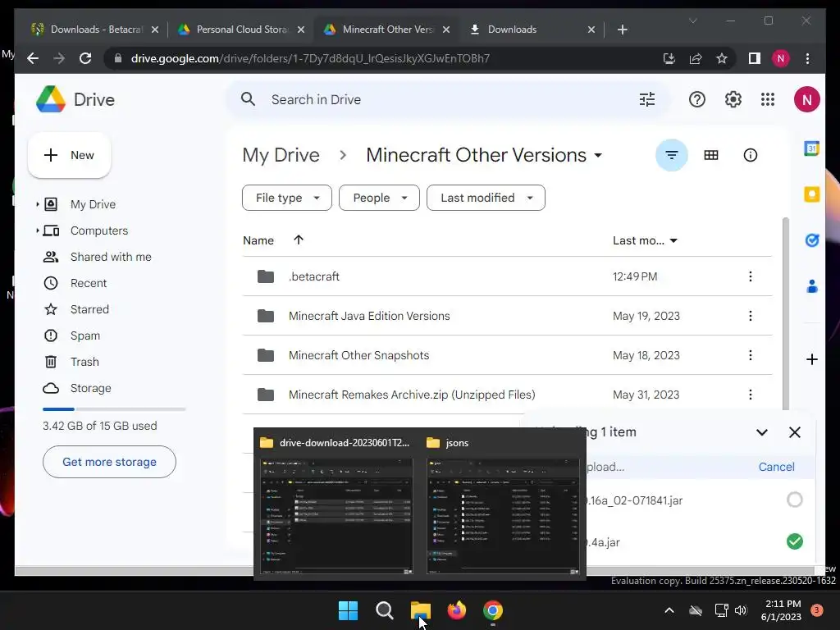Image resolution: width=840 pixels, height=630 pixels.
Task: Open Drive settings gear
Action: pyautogui.click(x=733, y=99)
